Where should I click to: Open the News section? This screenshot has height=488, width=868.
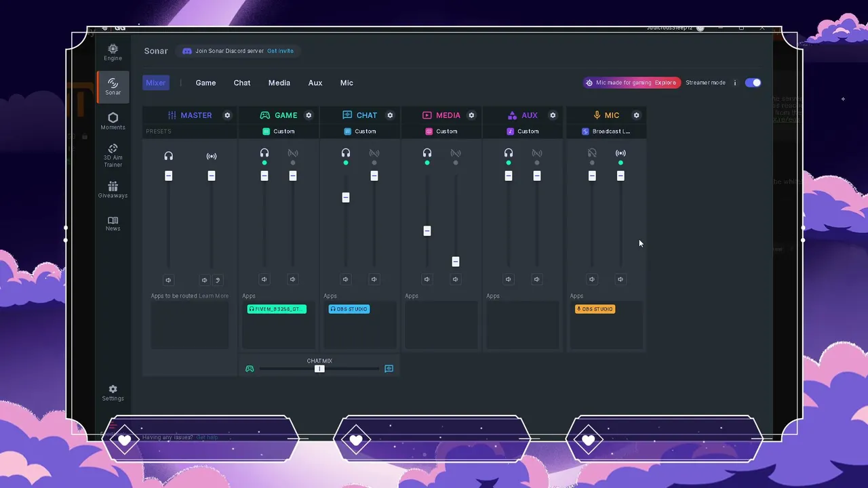[x=113, y=224]
